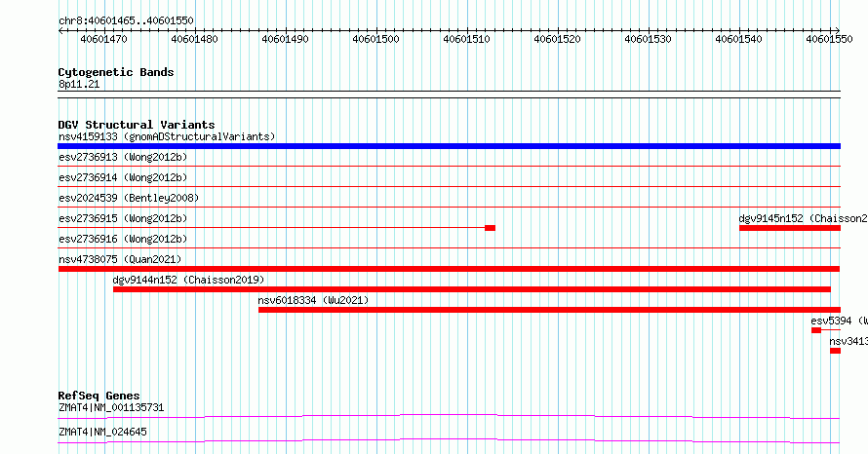This screenshot has width=868, height=454.
Task: Click the ruler's left arrowhead
Action: coord(60,31)
